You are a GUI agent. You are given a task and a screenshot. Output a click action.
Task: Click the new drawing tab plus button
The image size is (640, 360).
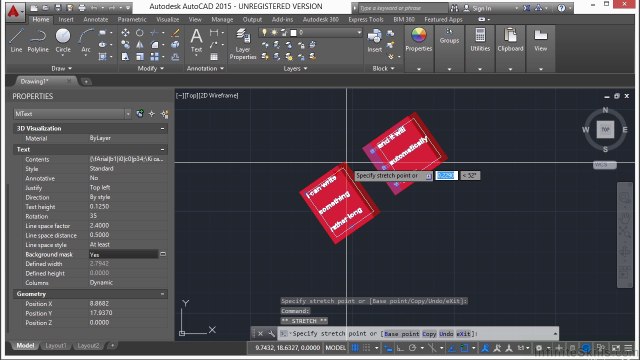(x=86, y=82)
